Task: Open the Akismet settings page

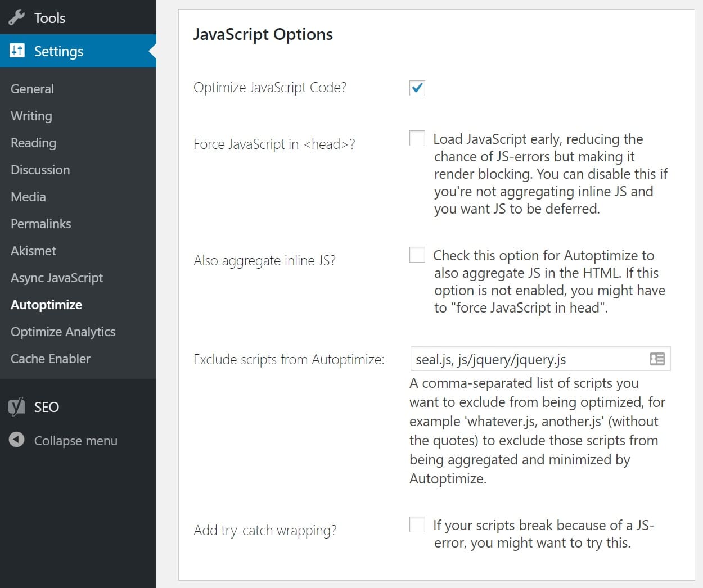Action: pos(33,251)
